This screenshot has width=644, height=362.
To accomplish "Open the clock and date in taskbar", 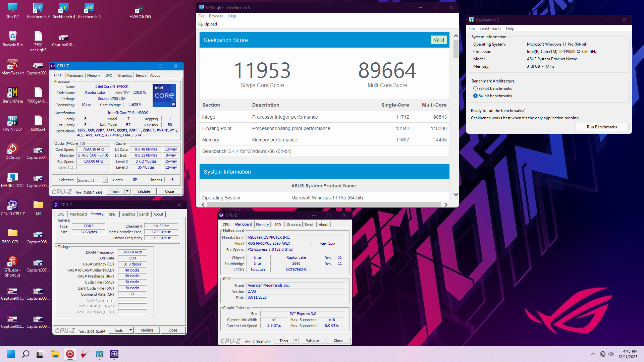I will pos(628,354).
